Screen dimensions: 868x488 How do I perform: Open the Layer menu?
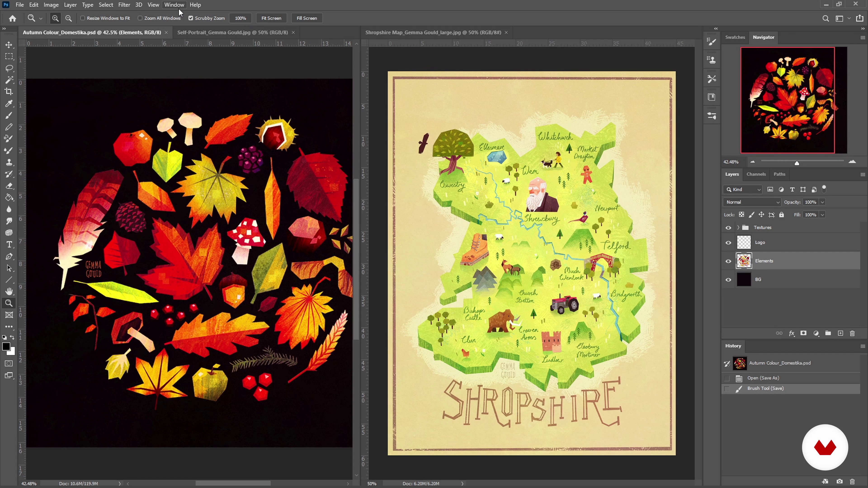pos(70,5)
